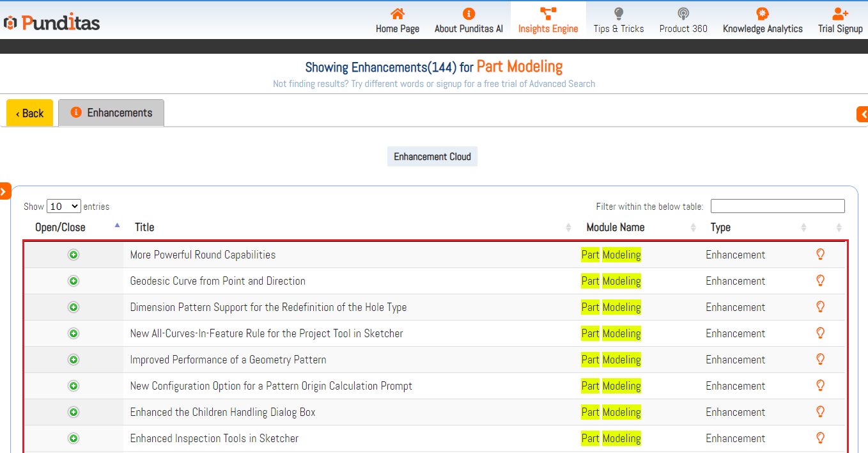Expand the Geodesic Curve row with plus icon
Image resolution: width=868 pixels, height=453 pixels.
(x=74, y=281)
